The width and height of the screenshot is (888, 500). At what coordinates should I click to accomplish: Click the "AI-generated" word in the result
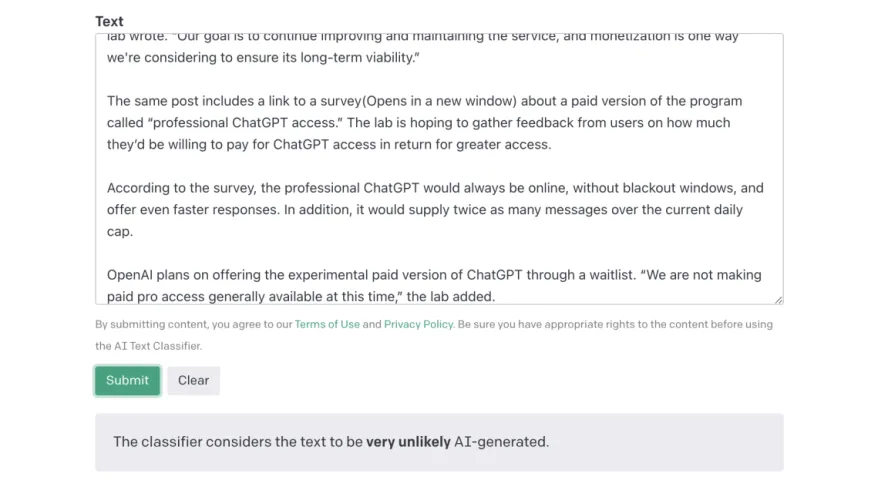click(501, 441)
